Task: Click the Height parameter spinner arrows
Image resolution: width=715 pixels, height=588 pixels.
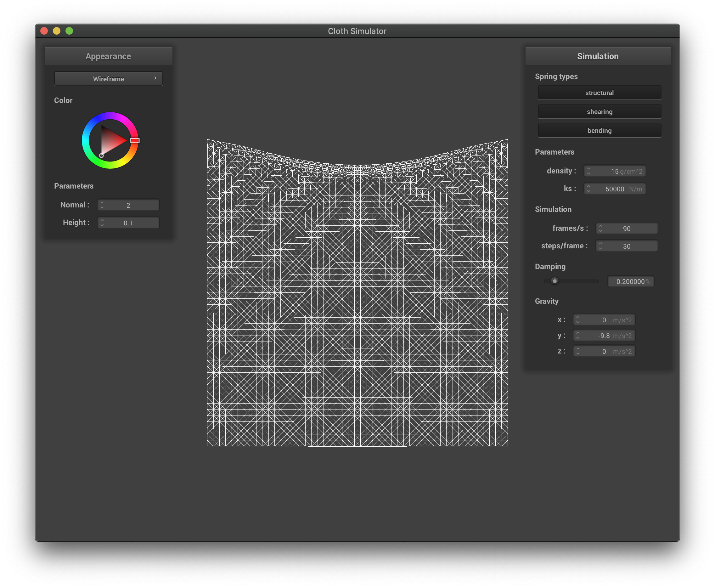Action: point(102,223)
